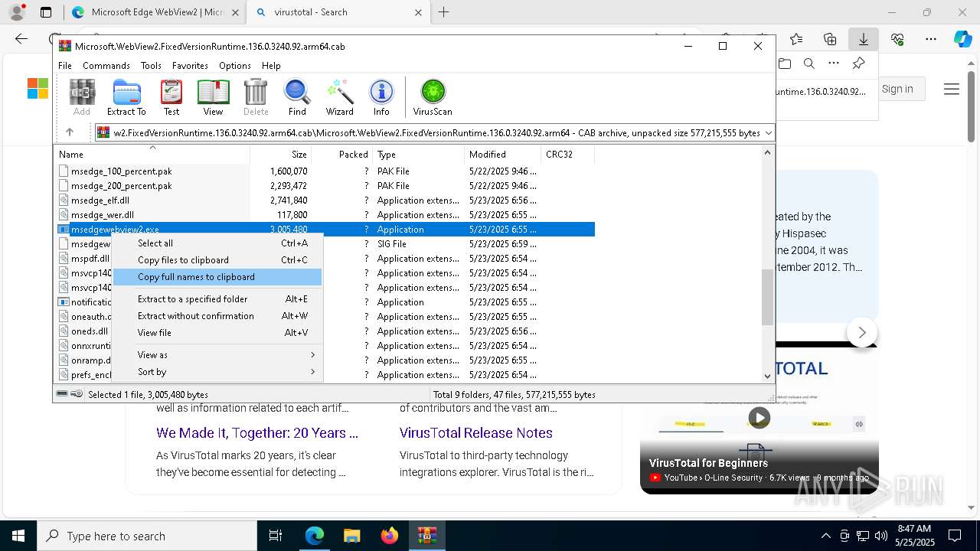The width and height of the screenshot is (980, 551).
Task: Click the Test archive toolbar icon
Action: pos(171,97)
